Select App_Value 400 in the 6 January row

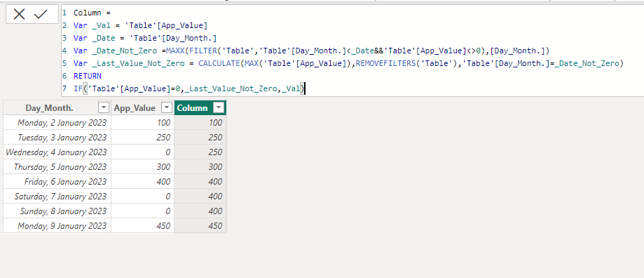142,182
